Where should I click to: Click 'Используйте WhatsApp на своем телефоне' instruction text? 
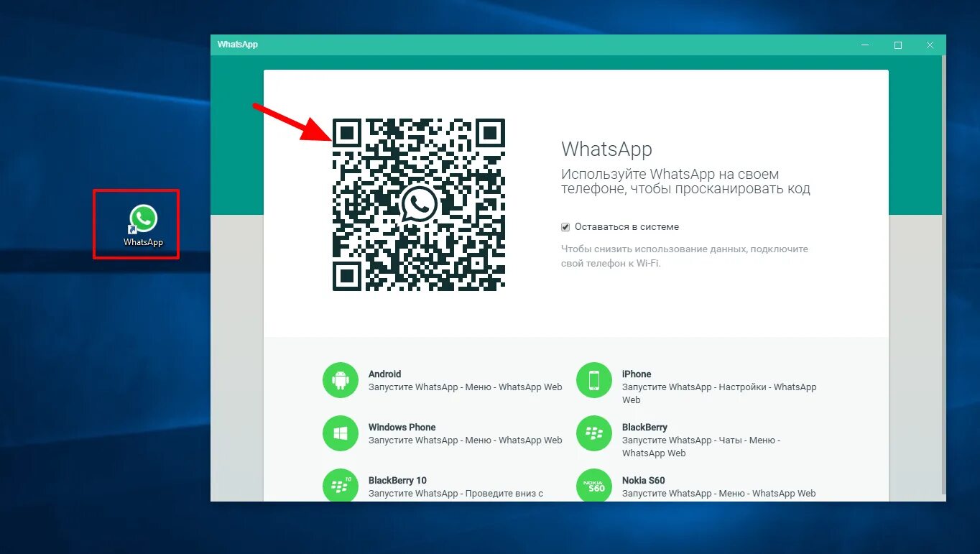point(685,181)
